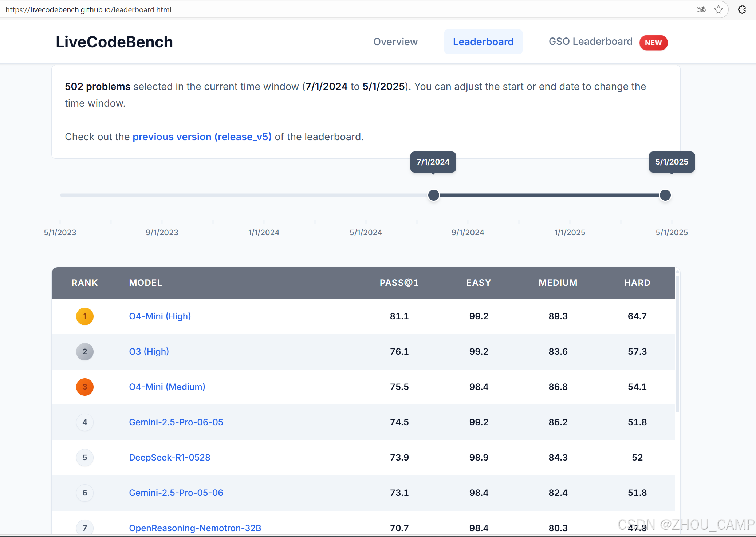Open the previous version (release_v5) link
This screenshot has height=537, width=756.
202,137
